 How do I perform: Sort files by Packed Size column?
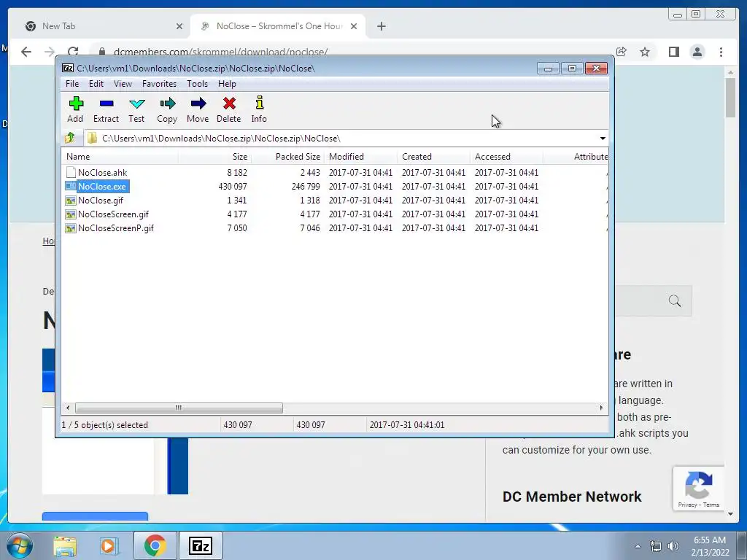287,157
